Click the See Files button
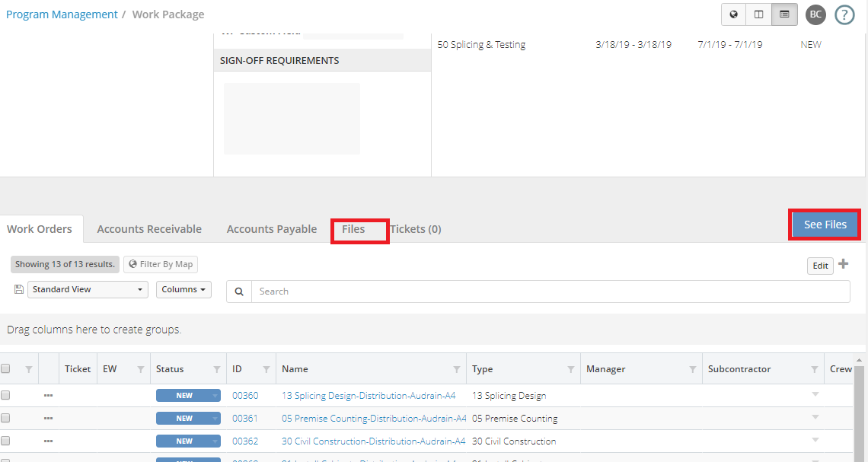The width and height of the screenshot is (868, 462). click(825, 225)
